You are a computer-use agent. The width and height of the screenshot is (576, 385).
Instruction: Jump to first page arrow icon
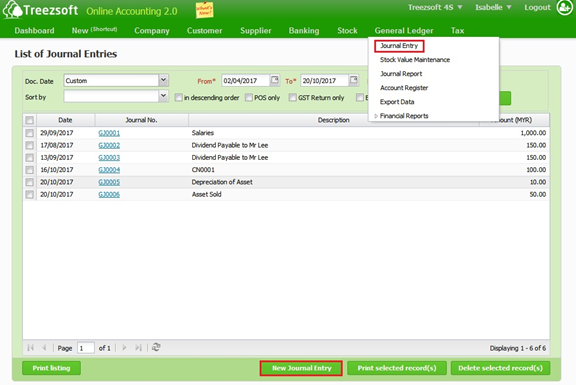pos(30,348)
